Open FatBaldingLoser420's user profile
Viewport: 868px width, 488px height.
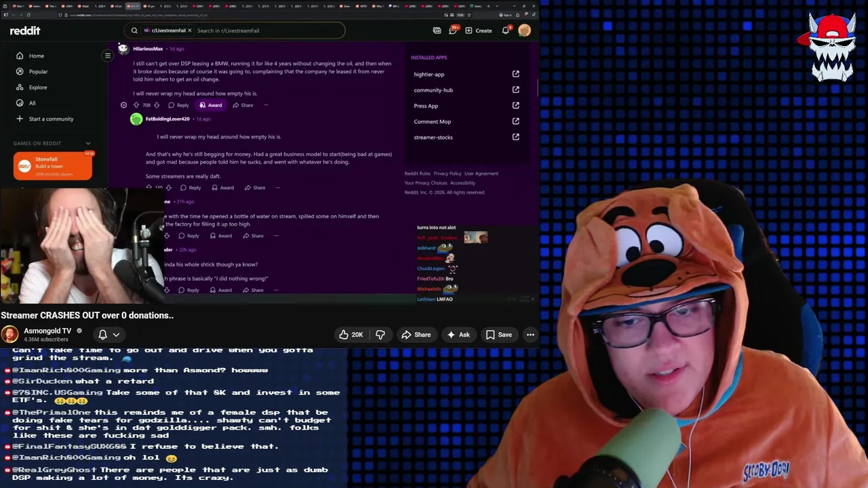(167, 119)
